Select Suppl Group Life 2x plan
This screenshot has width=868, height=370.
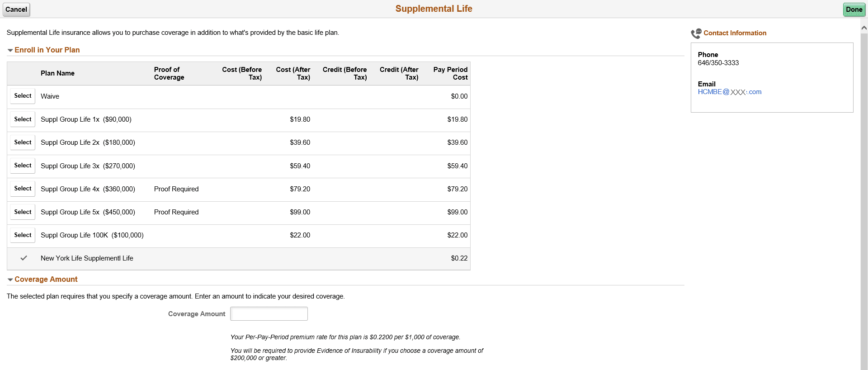[23, 142]
